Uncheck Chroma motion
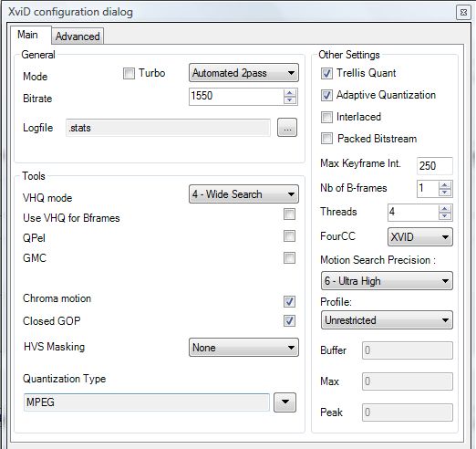 coord(289,301)
